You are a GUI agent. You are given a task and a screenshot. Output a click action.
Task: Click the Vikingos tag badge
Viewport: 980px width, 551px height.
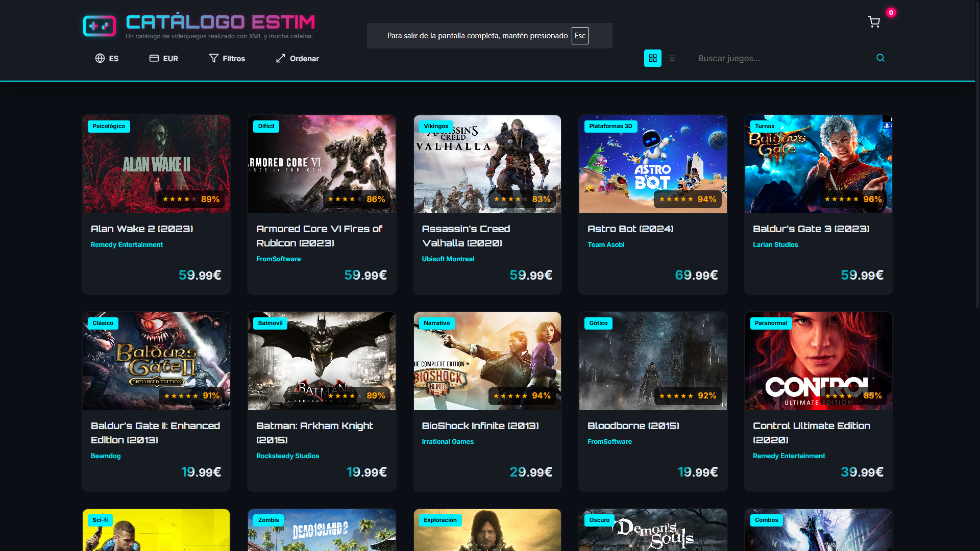click(x=436, y=127)
